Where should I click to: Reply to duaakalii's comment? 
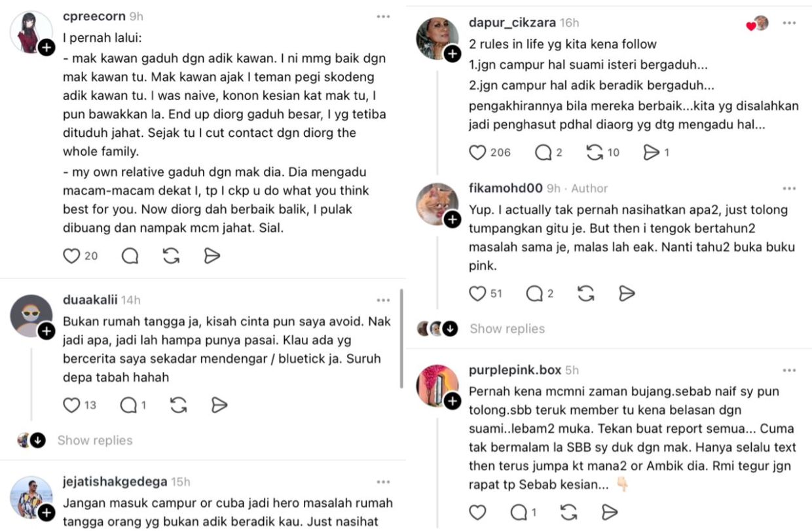[129, 405]
